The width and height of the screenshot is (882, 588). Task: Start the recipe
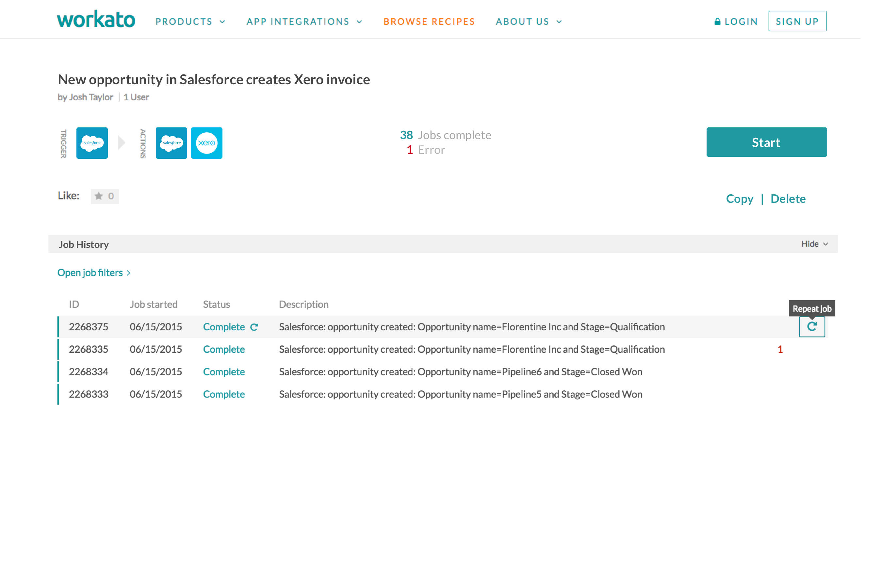pyautogui.click(x=766, y=142)
